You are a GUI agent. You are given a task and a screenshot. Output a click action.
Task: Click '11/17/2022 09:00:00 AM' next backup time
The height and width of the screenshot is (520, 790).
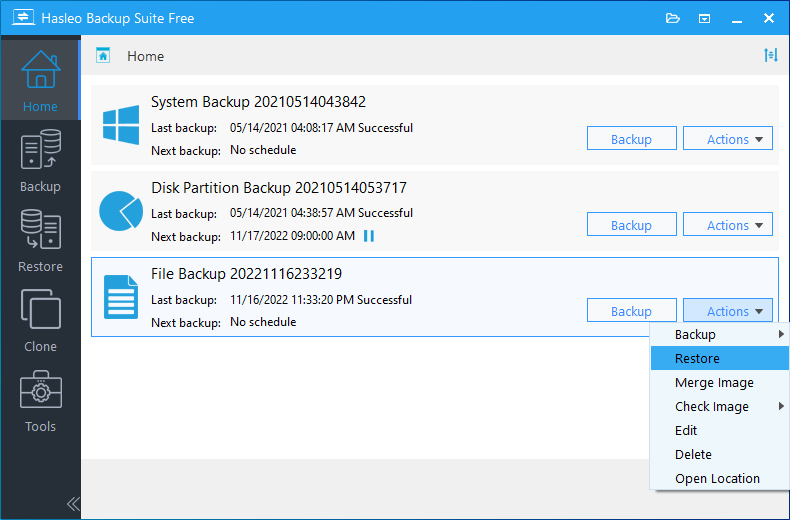[x=292, y=236]
